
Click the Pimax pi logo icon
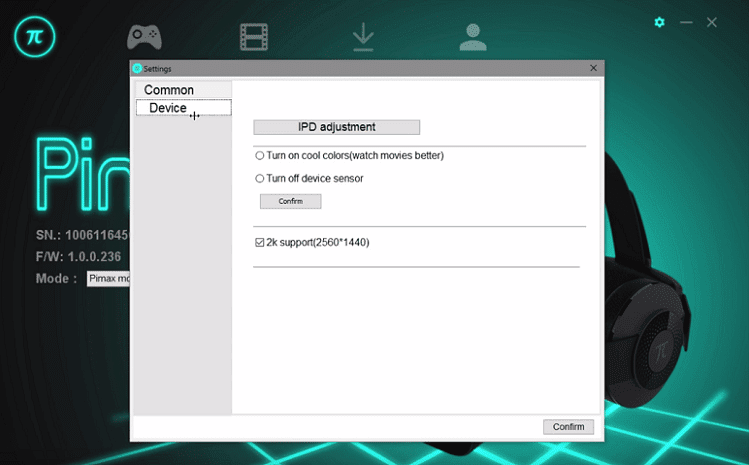pos(35,37)
